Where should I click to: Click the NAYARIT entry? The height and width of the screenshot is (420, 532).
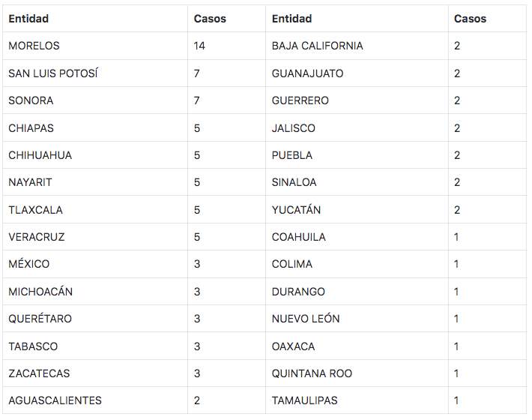point(31,182)
